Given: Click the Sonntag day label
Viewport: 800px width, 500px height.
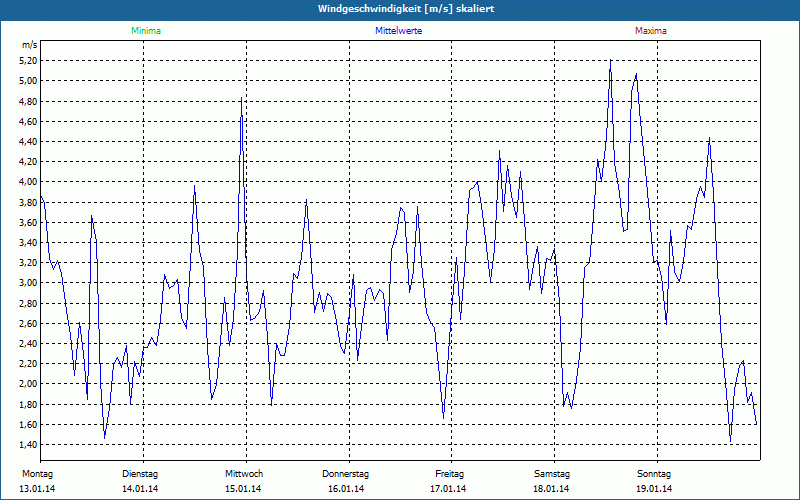Looking at the screenshot, I should point(654,474).
